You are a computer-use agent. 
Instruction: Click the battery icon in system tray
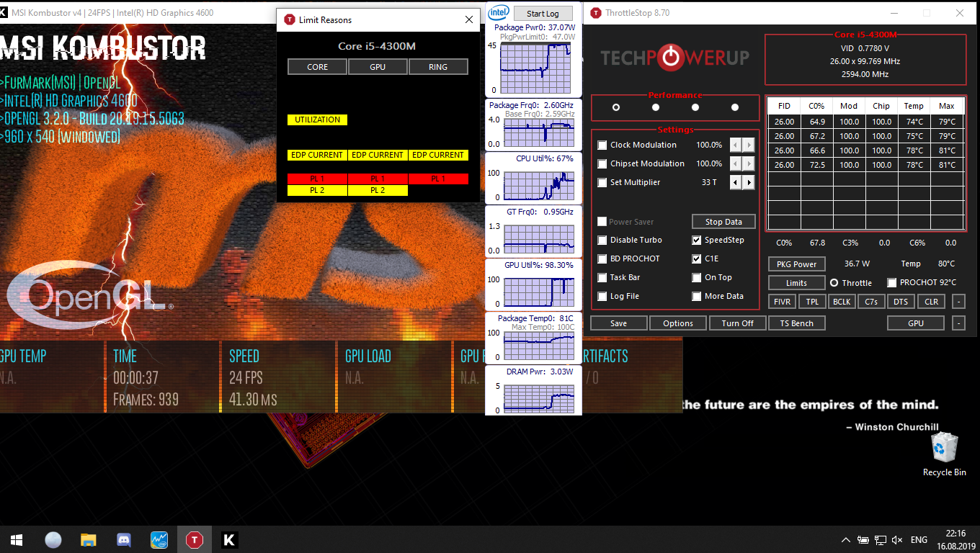click(863, 540)
